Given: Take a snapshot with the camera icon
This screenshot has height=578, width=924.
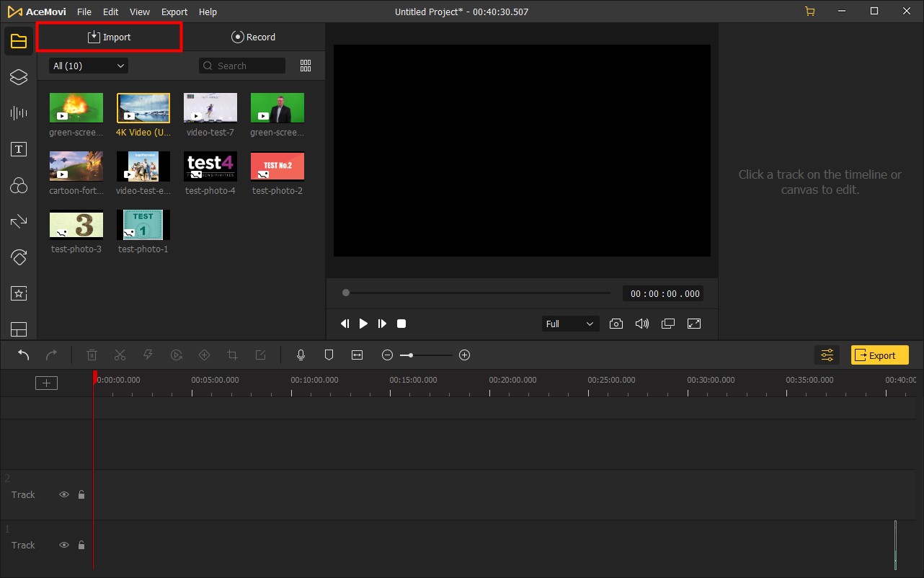Looking at the screenshot, I should coord(616,324).
